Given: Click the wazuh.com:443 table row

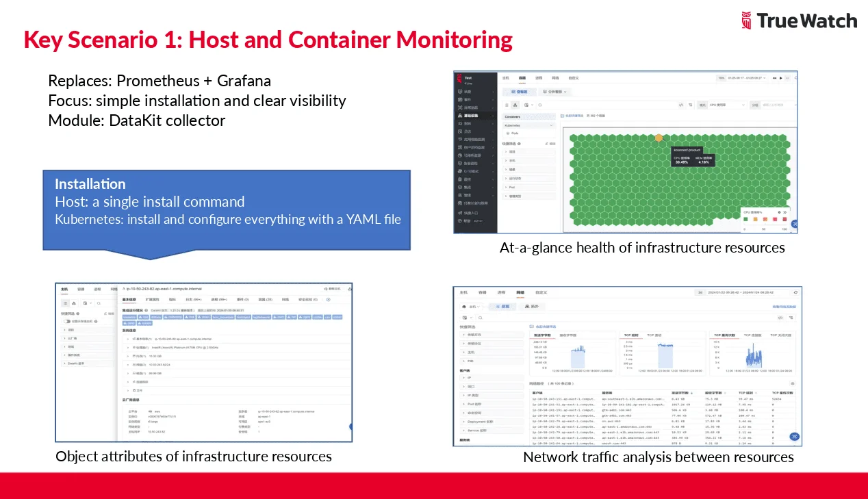Looking at the screenshot, I should 663,444.
